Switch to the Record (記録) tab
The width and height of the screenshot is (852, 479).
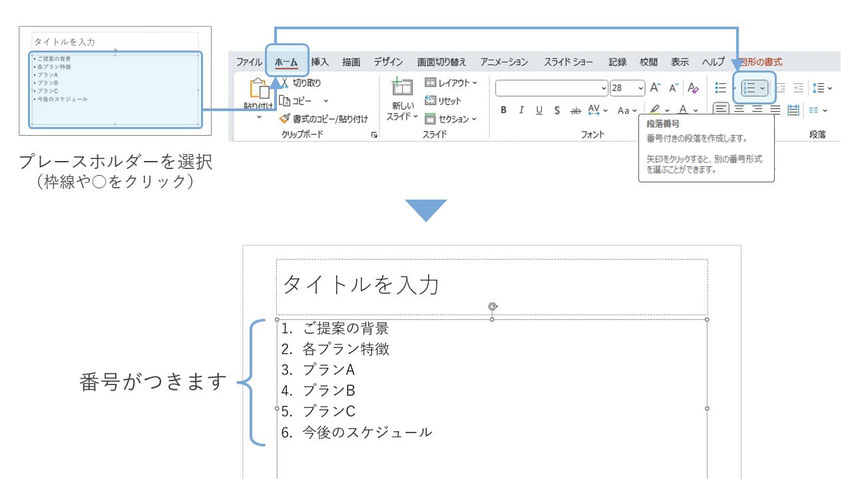click(617, 62)
